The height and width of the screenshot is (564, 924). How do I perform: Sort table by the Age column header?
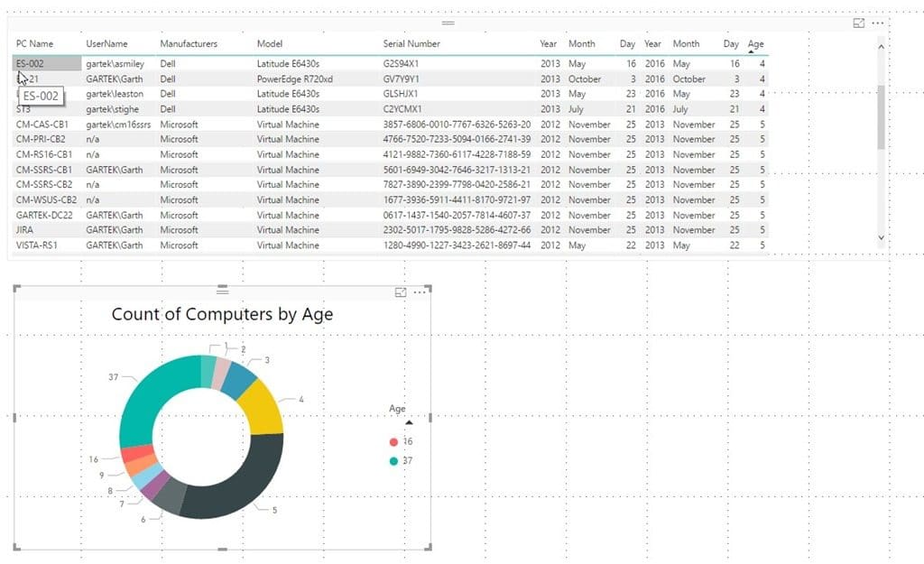click(755, 43)
